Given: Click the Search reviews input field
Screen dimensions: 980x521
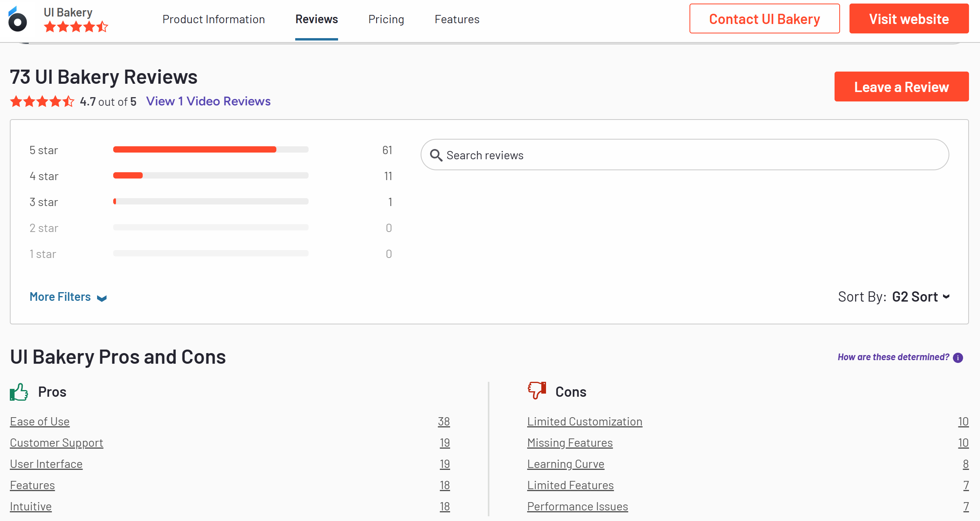Looking at the screenshot, I should (685, 155).
